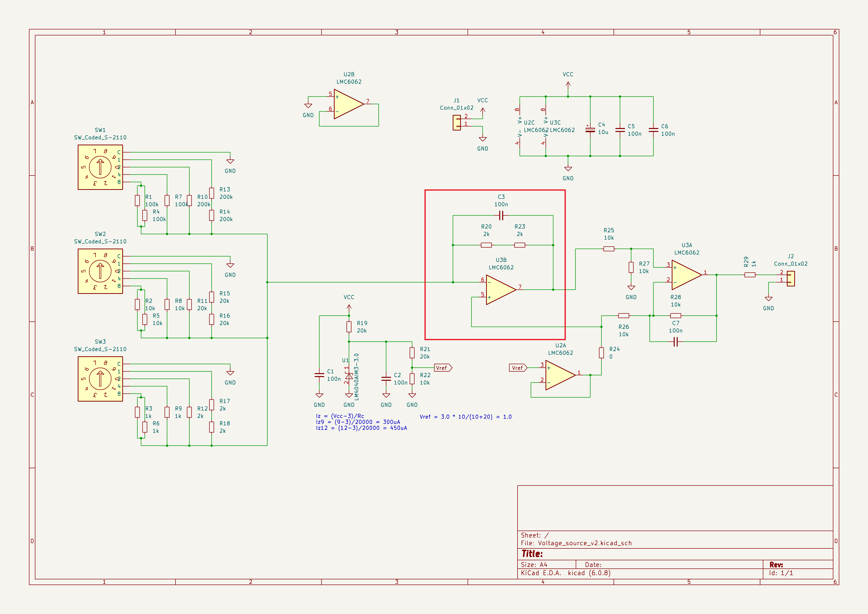Click the R20 resistor symbol
Image resolution: width=868 pixels, height=614 pixels.
click(486, 245)
